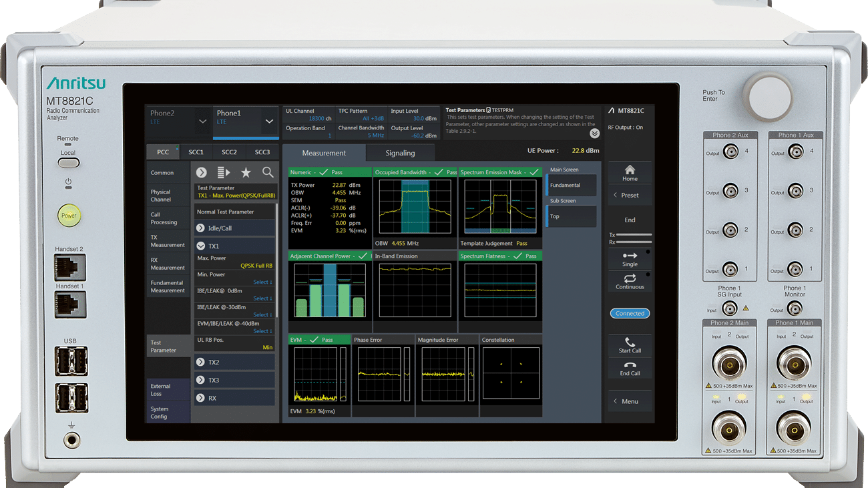
Task: Click the End button
Action: click(x=630, y=220)
